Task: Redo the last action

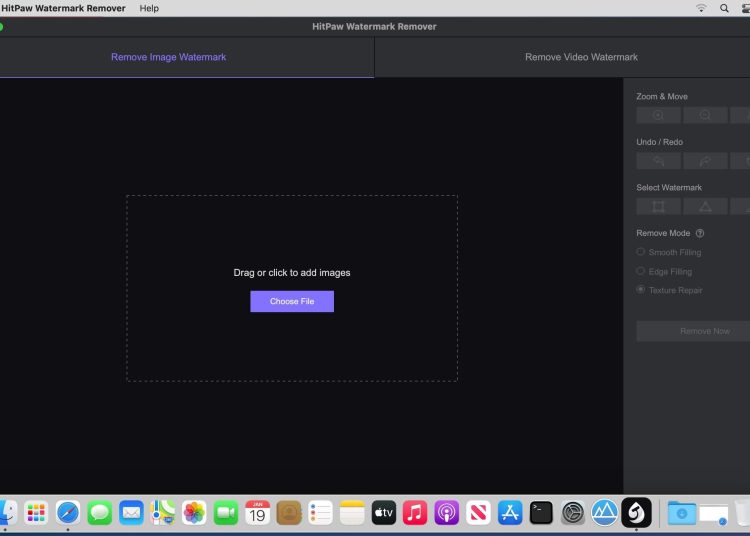Action: (x=705, y=161)
